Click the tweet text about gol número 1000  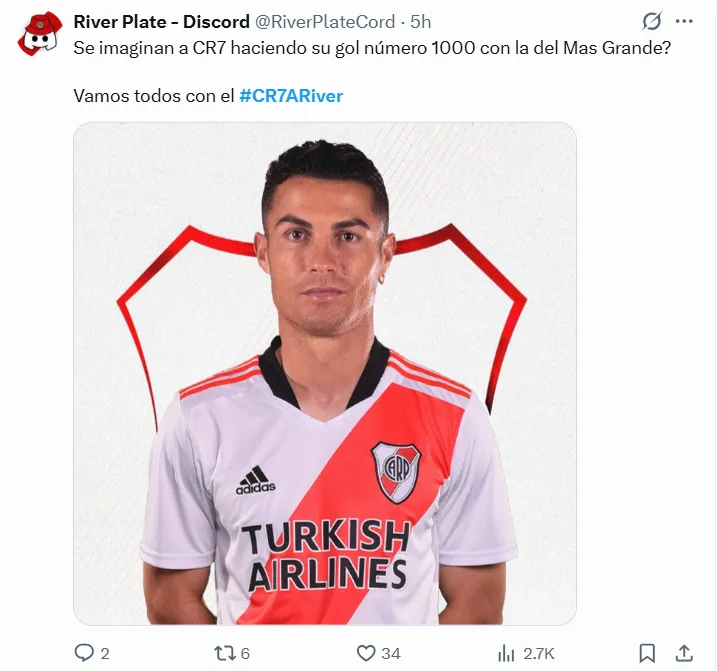click(x=372, y=48)
